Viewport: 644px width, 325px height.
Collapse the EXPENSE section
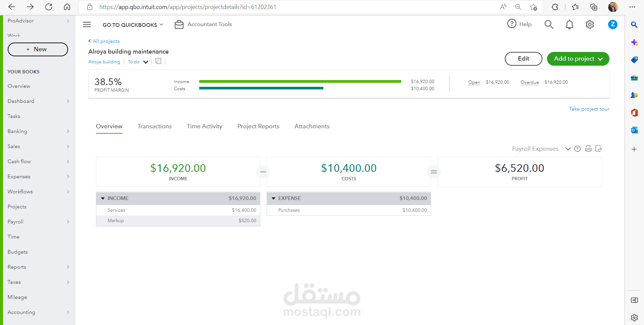click(x=274, y=198)
